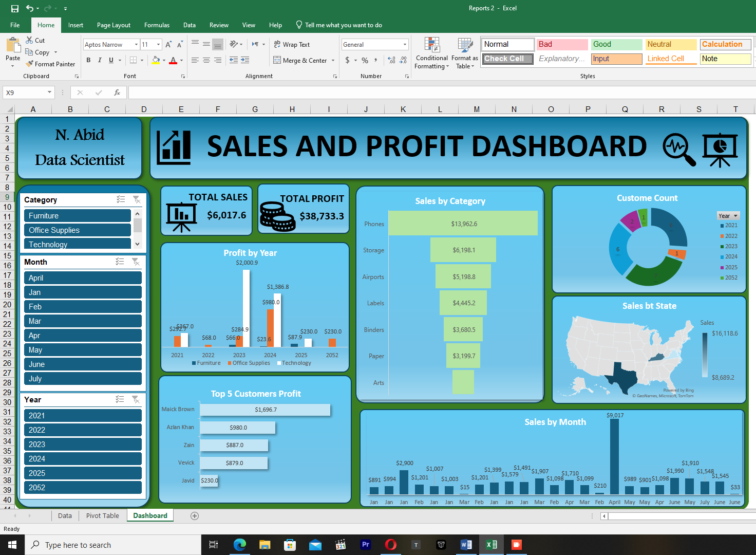Select the Format Painter tool
Image resolution: width=756 pixels, height=555 pixels.
51,64
